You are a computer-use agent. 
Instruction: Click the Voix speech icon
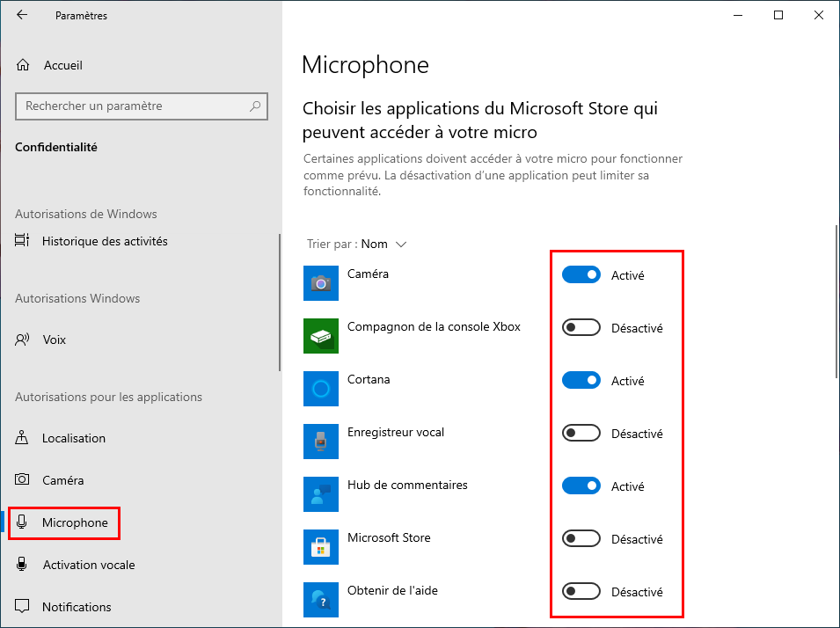[x=22, y=340]
